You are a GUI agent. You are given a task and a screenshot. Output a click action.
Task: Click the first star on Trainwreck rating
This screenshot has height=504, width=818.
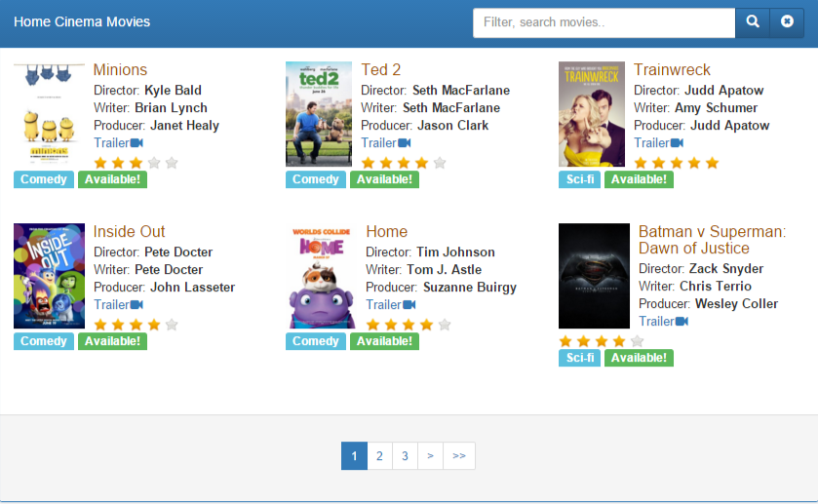[x=641, y=163]
